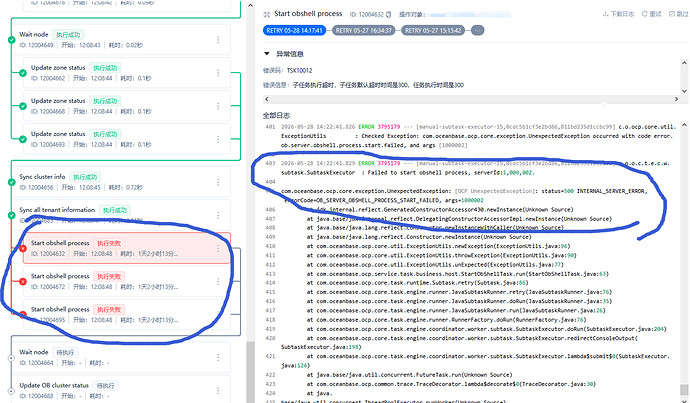The height and width of the screenshot is (403, 690).
Task: Select the Start obshell process 12004672 card
Action: (x=126, y=281)
